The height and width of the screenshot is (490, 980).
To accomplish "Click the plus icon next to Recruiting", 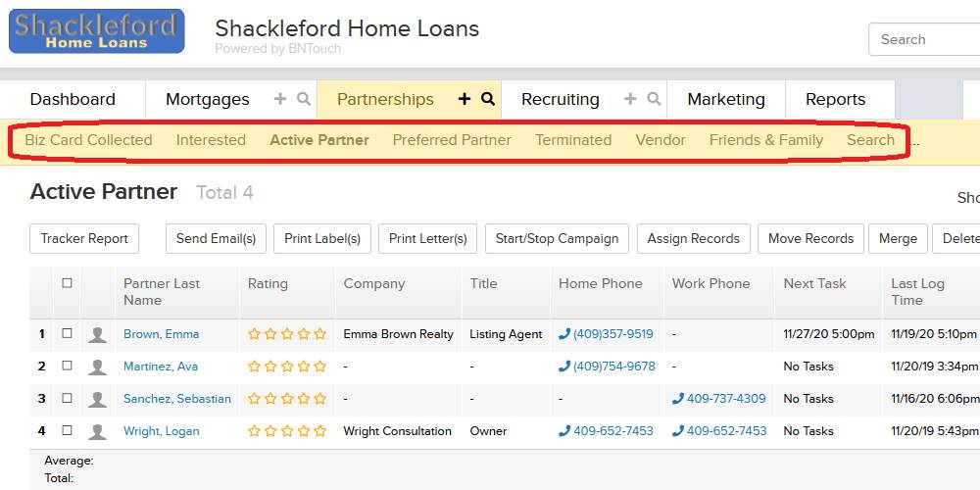I will [630, 99].
